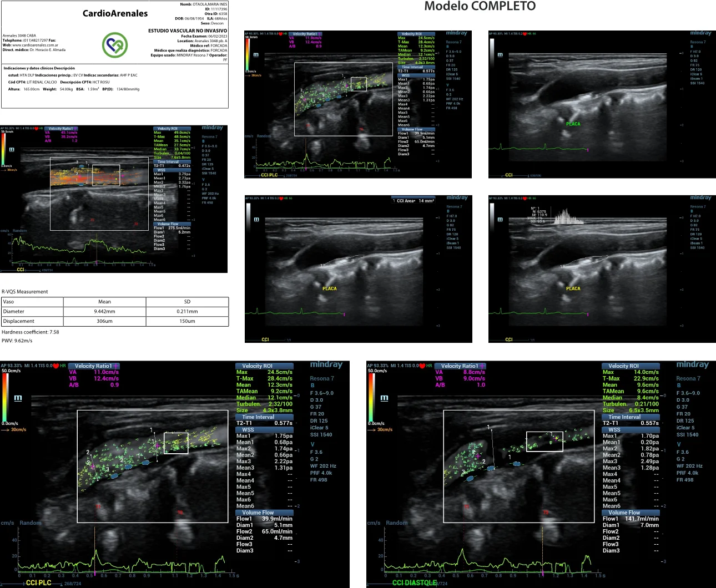
Task: Click the 'Displacement' row label
Action: pyautogui.click(x=32, y=321)
